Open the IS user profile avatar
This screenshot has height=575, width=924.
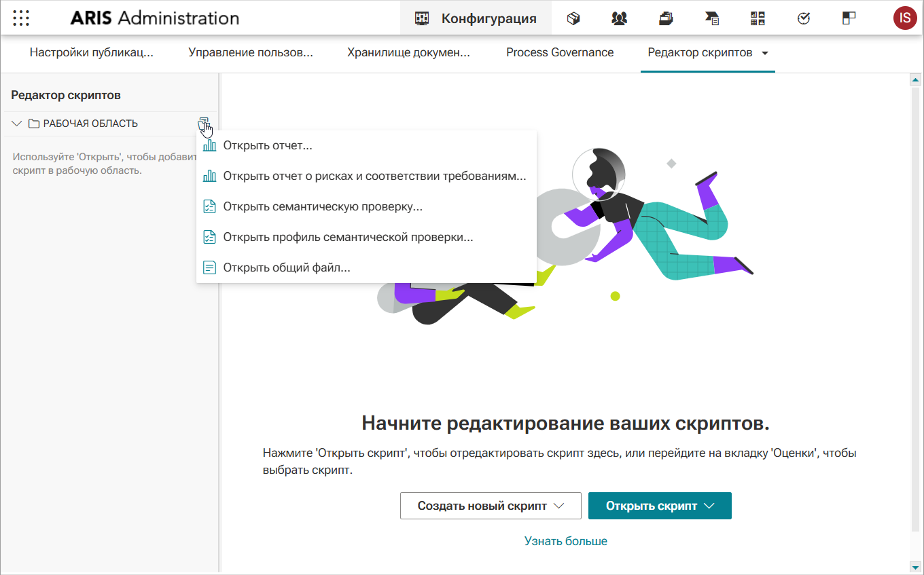point(905,18)
